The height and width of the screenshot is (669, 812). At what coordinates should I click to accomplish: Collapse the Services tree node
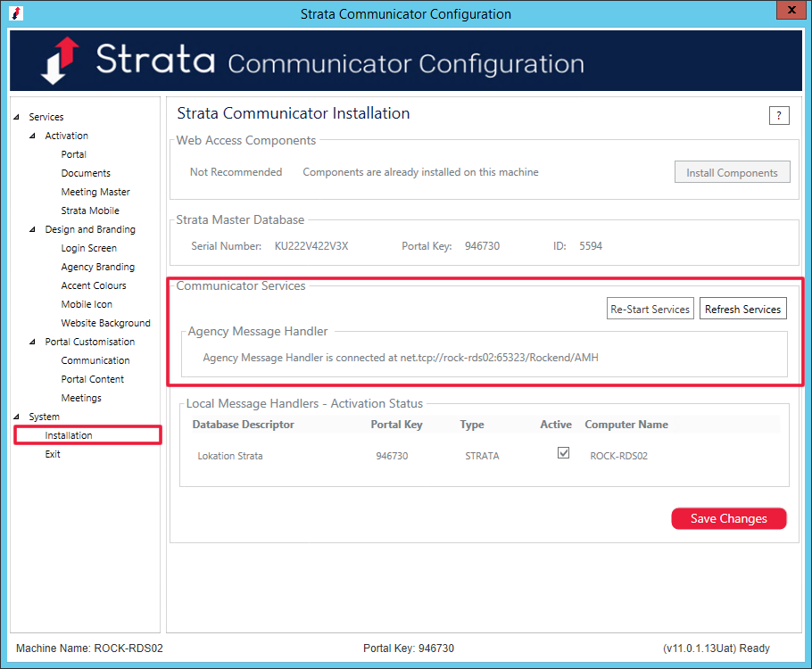[17, 117]
